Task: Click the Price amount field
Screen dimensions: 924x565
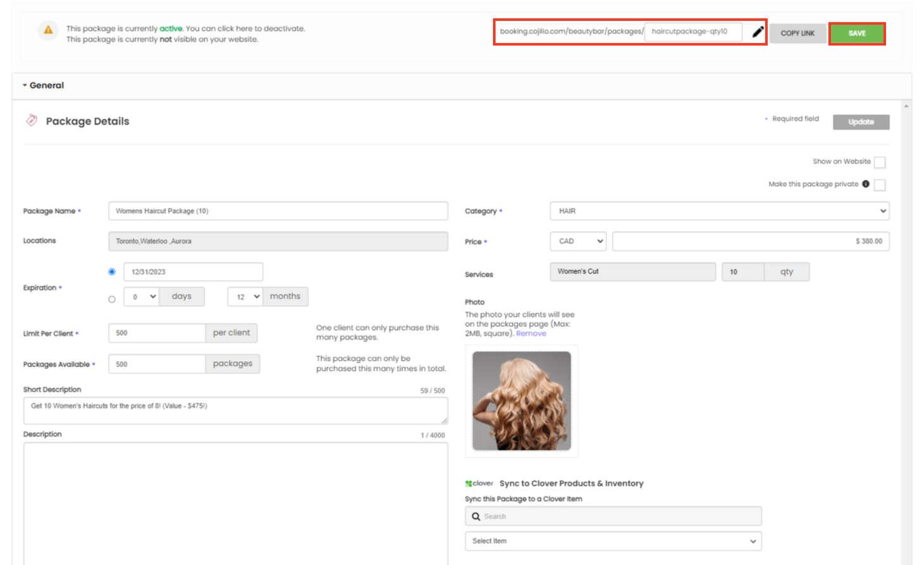Action: click(751, 241)
